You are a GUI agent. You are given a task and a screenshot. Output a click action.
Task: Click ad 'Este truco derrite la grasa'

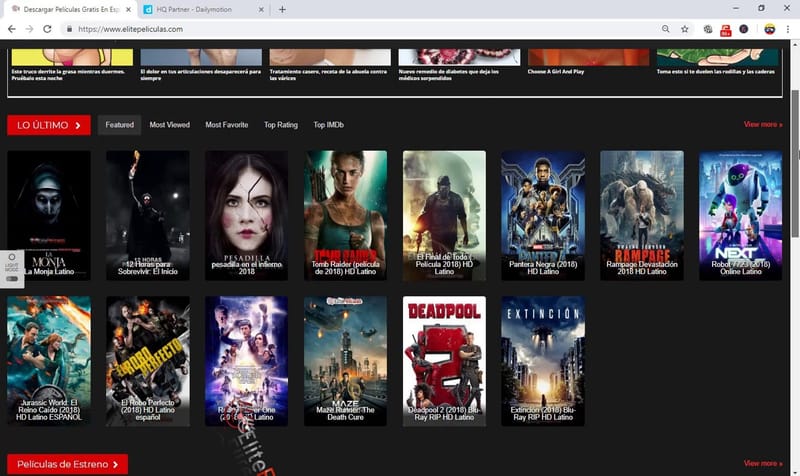[72, 65]
